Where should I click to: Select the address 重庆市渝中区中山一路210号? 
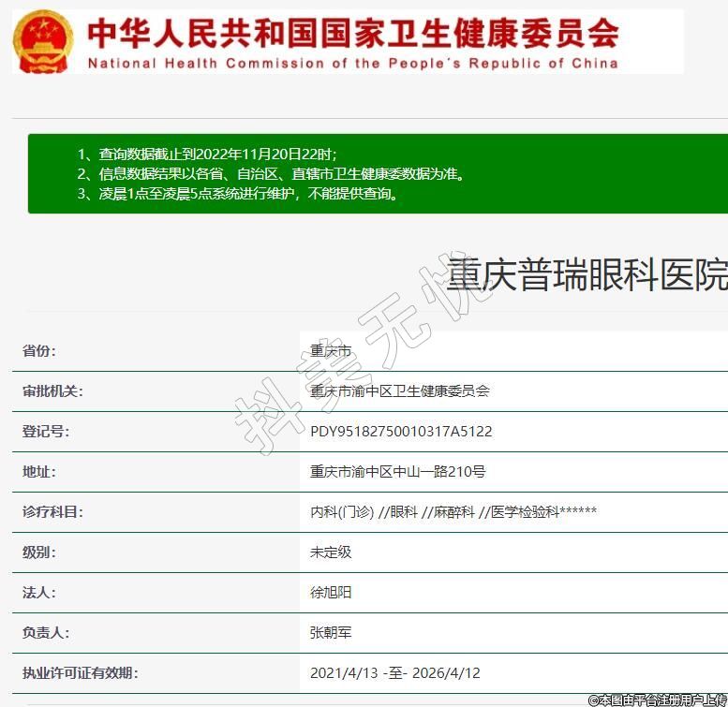(x=397, y=472)
